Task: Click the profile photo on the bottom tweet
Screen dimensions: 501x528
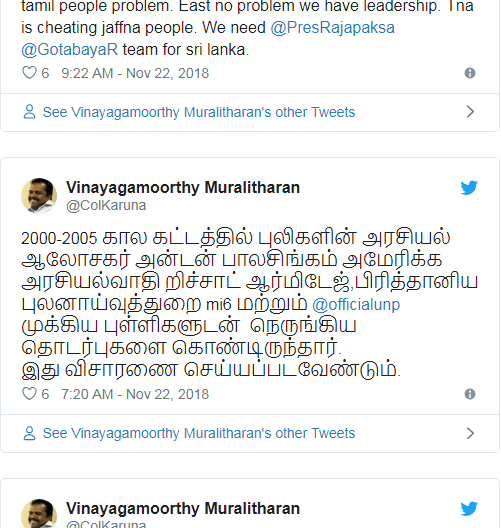Action: pos(39,514)
